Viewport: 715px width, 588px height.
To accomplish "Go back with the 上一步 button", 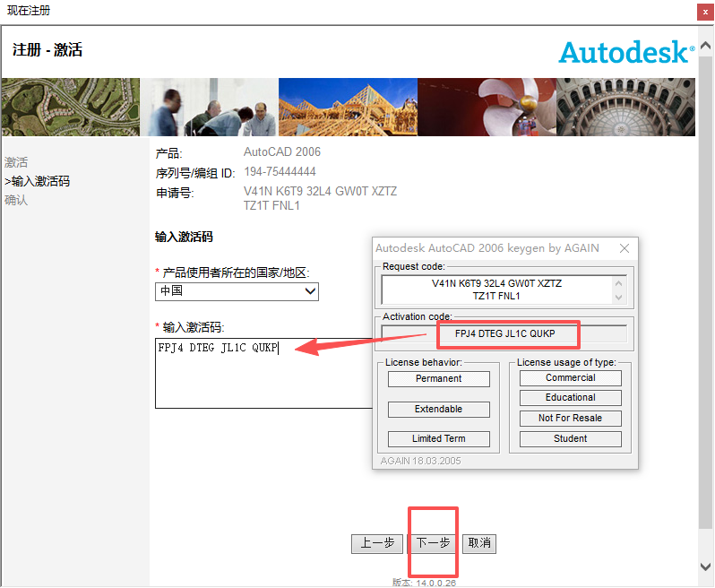I will click(x=377, y=543).
